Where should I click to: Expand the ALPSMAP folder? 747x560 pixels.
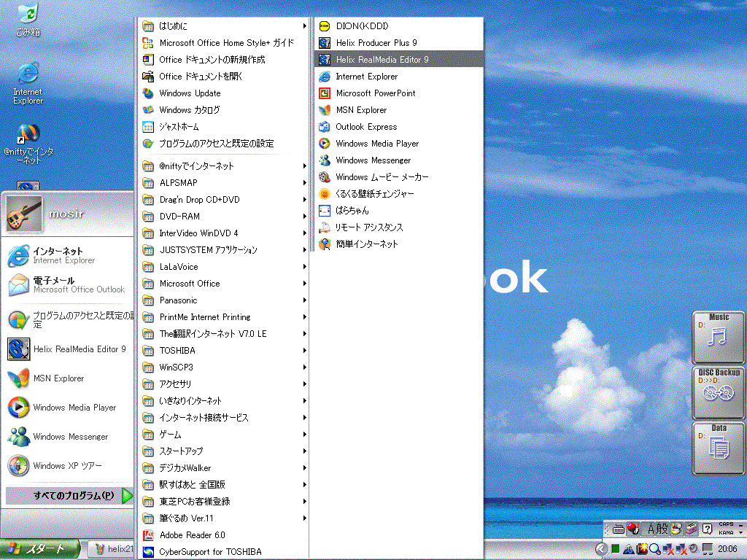pyautogui.click(x=224, y=183)
